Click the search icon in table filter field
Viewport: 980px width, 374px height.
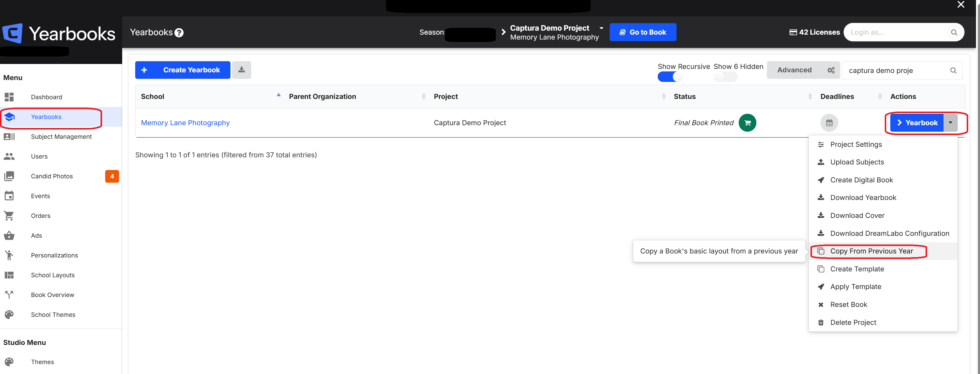pos(953,70)
